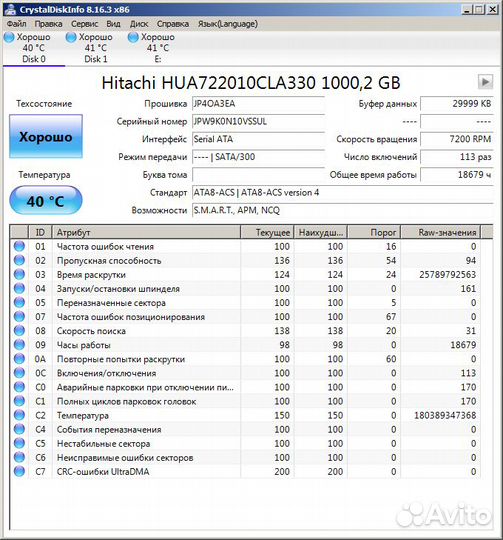The width and height of the screenshot is (503, 540).
Task: Click the 113 раз power-on count field
Action: tap(457, 157)
